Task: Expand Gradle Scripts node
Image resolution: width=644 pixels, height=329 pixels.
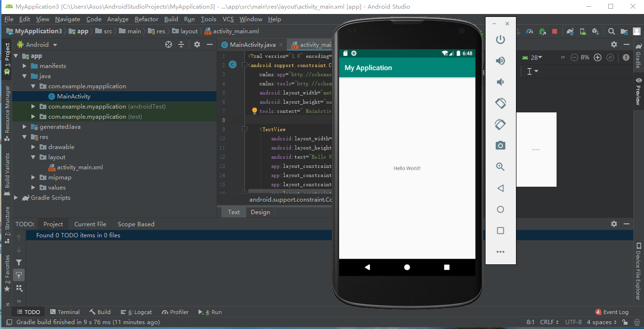Action: 16,198
